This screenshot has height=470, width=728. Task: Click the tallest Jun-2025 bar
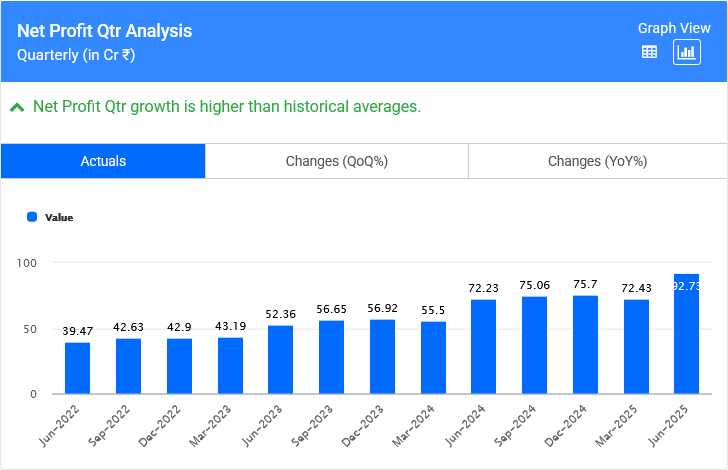click(x=687, y=334)
